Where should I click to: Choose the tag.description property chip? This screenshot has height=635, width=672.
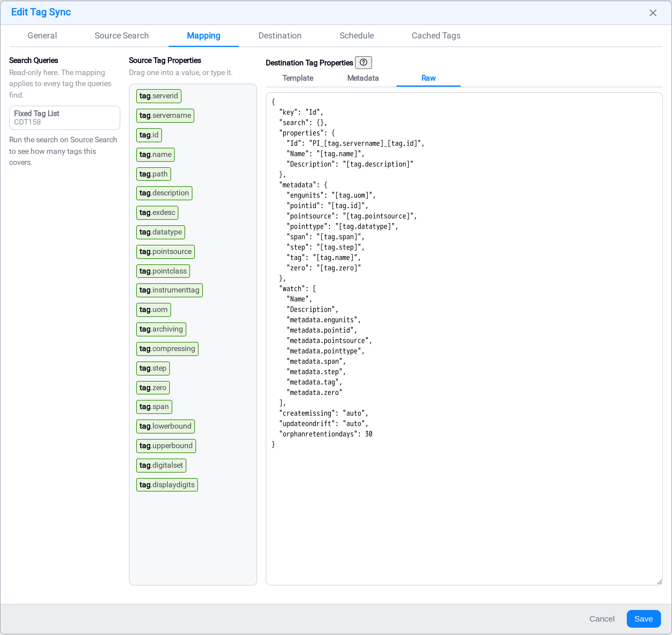[x=164, y=193]
